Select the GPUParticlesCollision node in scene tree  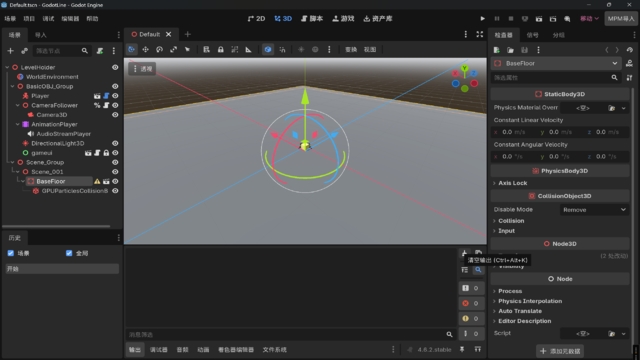(74, 191)
